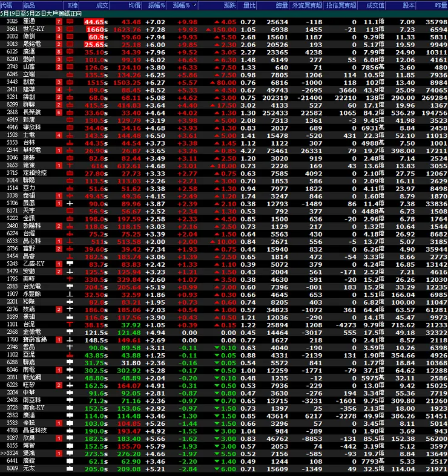Open the candle icon for stock 6125

point(70,52)
